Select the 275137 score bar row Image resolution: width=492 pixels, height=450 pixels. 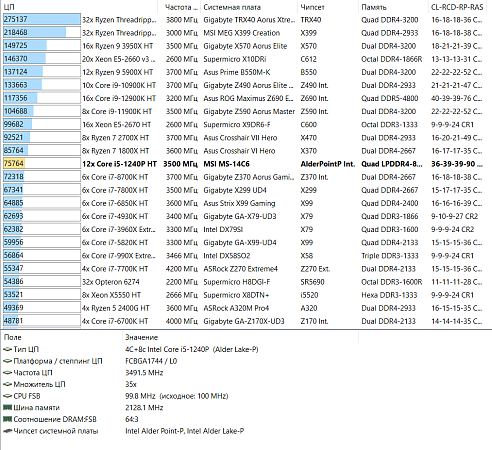tap(246, 19)
